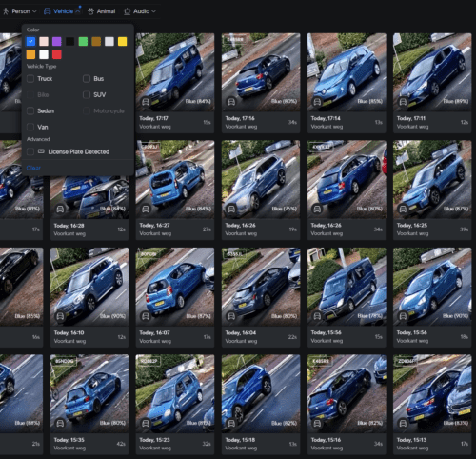This screenshot has width=476, height=459.
Task: Enable the Truck vehicle type checkbox
Action: 30,78
